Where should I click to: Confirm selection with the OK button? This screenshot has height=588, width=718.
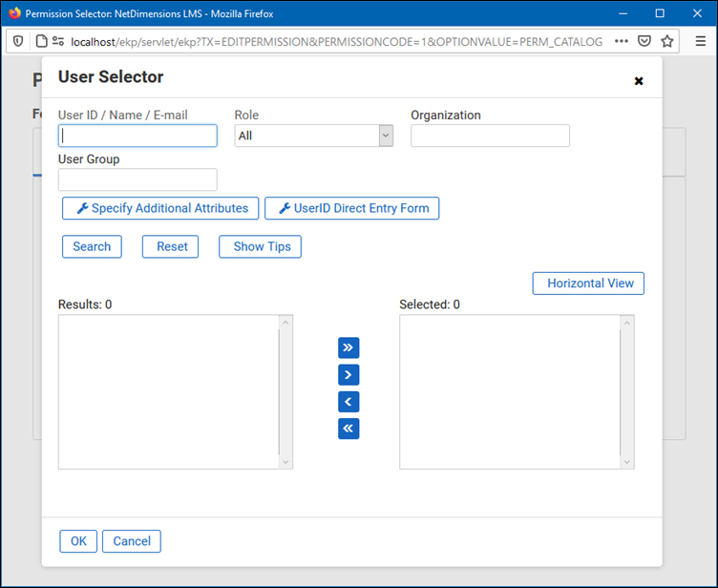click(x=78, y=541)
